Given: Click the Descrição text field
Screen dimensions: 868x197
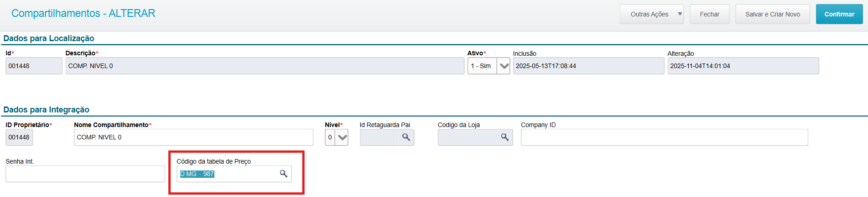Looking at the screenshot, I should pyautogui.click(x=265, y=66).
